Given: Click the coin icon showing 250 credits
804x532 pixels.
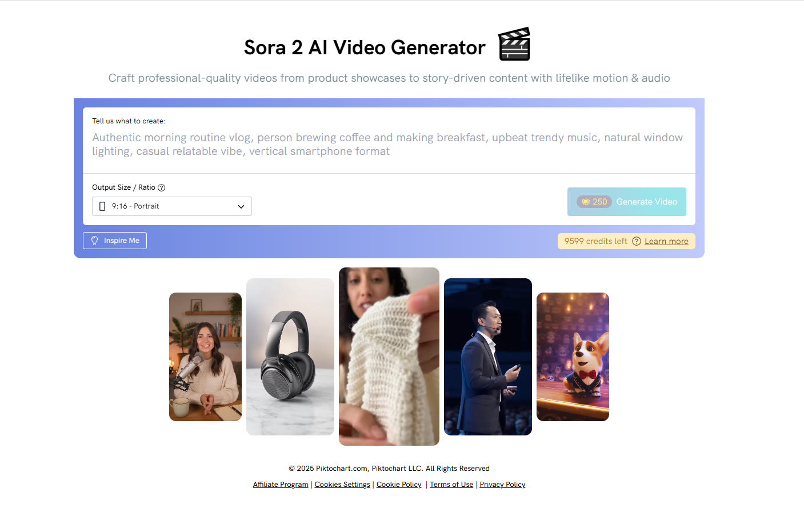Looking at the screenshot, I should 585,202.
